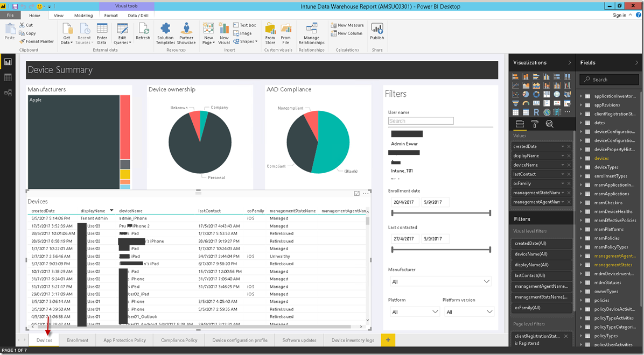Add a new report page
The width and height of the screenshot is (644, 355).
(388, 340)
